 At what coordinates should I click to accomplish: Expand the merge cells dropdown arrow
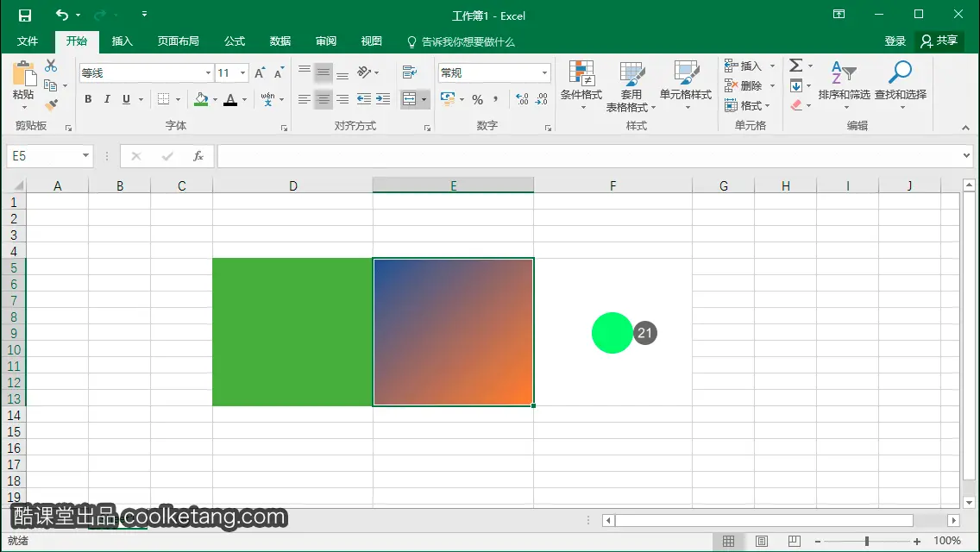[x=424, y=99]
